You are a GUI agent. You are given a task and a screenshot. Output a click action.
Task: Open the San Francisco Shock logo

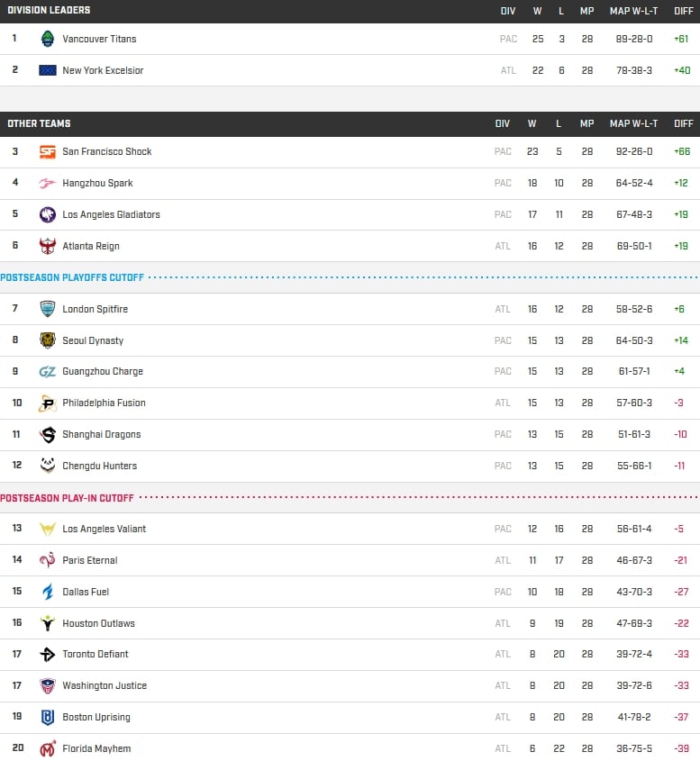48,152
